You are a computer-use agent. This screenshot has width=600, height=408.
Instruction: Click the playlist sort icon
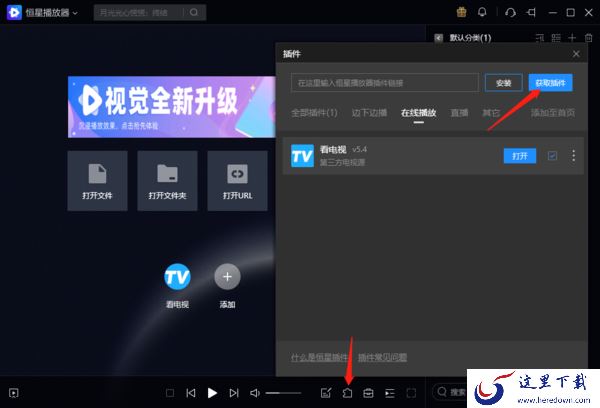(540, 38)
